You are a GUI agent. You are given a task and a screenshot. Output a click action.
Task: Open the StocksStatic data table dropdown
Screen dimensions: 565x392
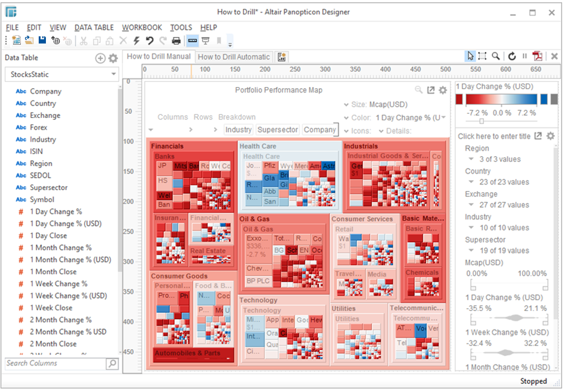coord(113,74)
